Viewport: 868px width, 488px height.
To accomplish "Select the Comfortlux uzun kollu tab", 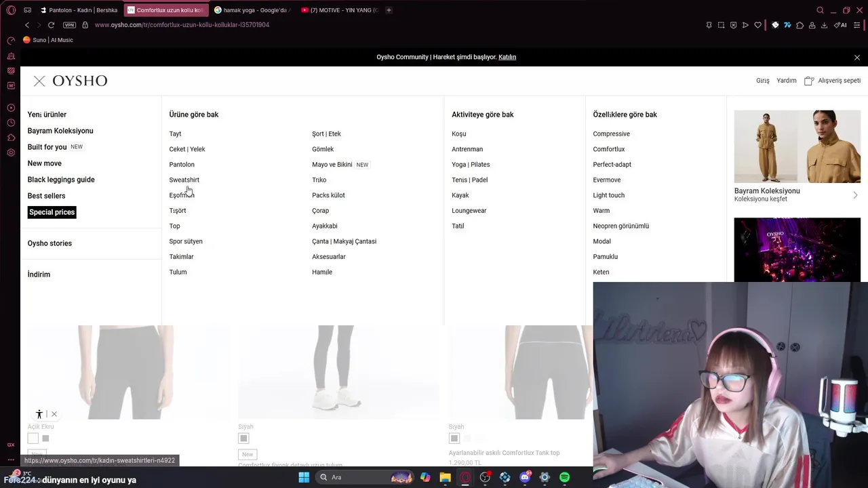I will (x=166, y=10).
